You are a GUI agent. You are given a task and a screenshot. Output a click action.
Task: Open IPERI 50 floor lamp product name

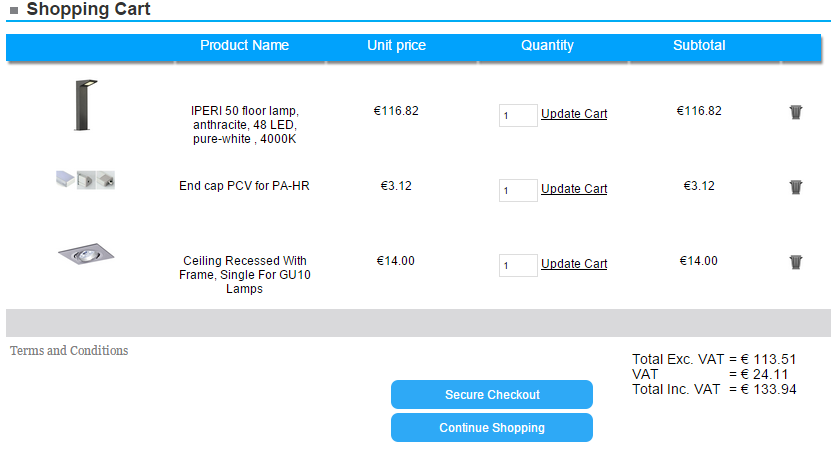pos(245,125)
